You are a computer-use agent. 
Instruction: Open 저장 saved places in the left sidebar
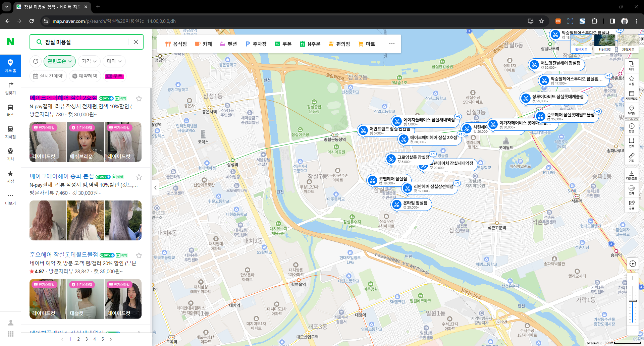[10, 177]
